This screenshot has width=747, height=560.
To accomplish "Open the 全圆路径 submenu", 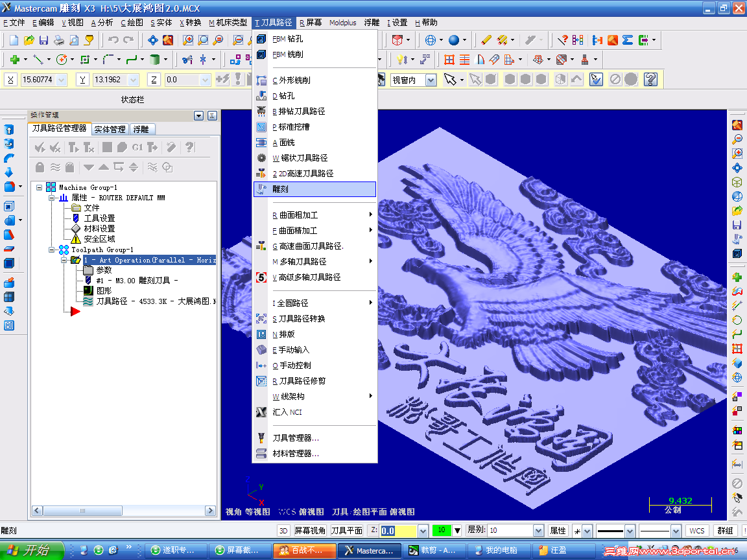I will coord(315,303).
